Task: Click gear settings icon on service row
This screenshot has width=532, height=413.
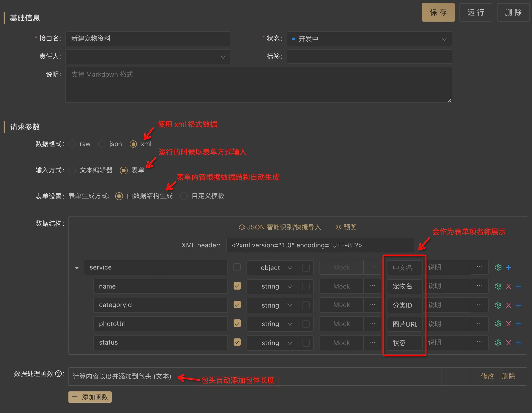Action: click(x=498, y=267)
